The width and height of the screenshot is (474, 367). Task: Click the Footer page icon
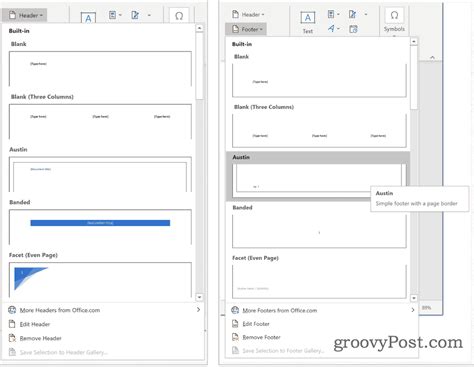tap(235, 29)
